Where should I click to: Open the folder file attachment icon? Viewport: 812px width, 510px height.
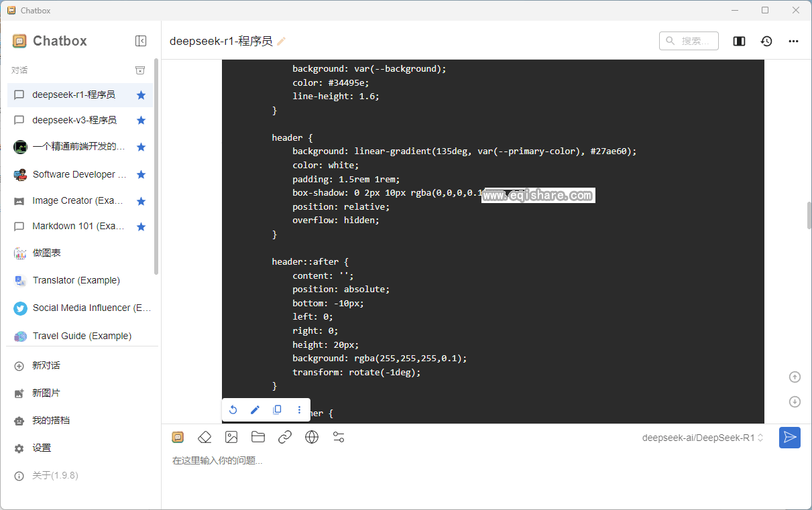click(258, 438)
